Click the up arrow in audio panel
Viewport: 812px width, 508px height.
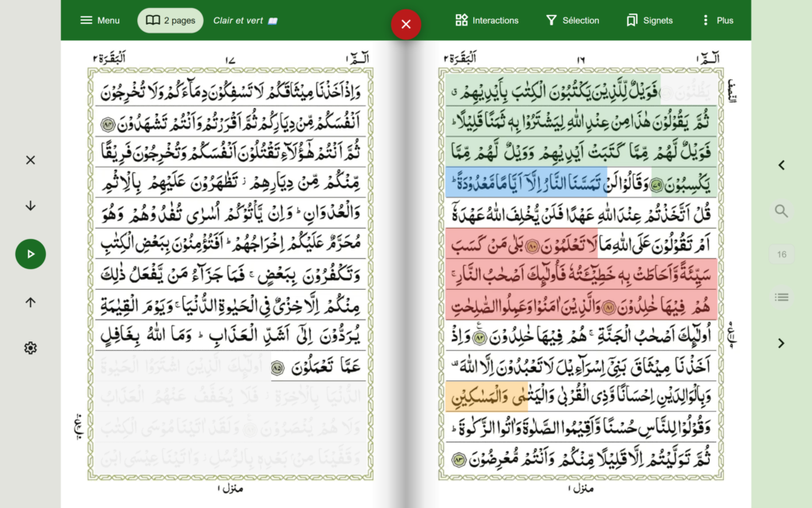coord(31,302)
